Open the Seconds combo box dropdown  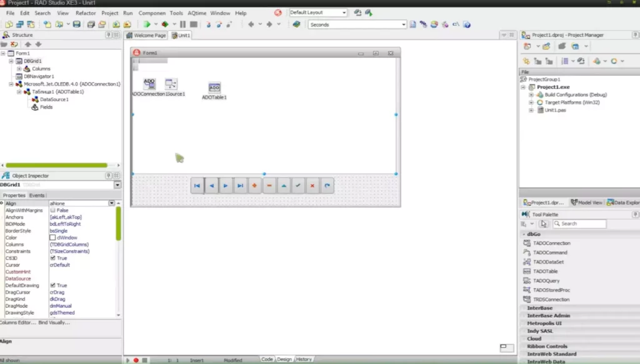click(403, 24)
